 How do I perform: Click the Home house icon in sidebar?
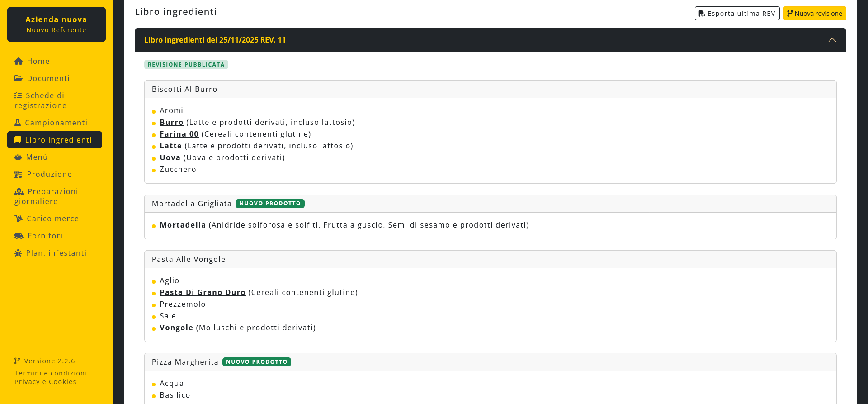(x=19, y=61)
